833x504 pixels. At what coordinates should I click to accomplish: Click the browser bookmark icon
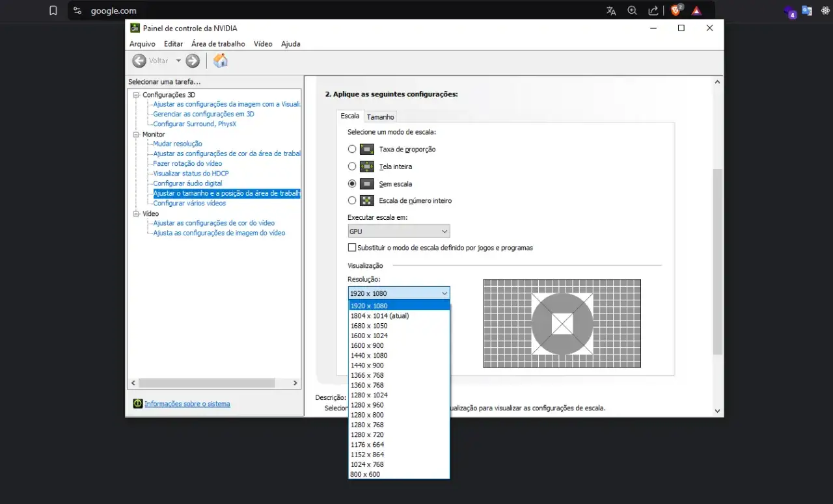coord(53,10)
